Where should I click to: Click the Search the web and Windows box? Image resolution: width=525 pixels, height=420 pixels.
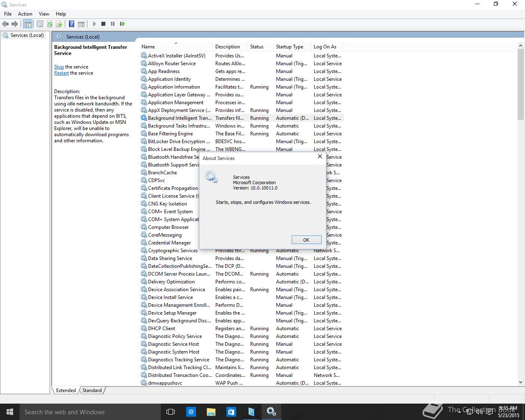click(x=90, y=412)
